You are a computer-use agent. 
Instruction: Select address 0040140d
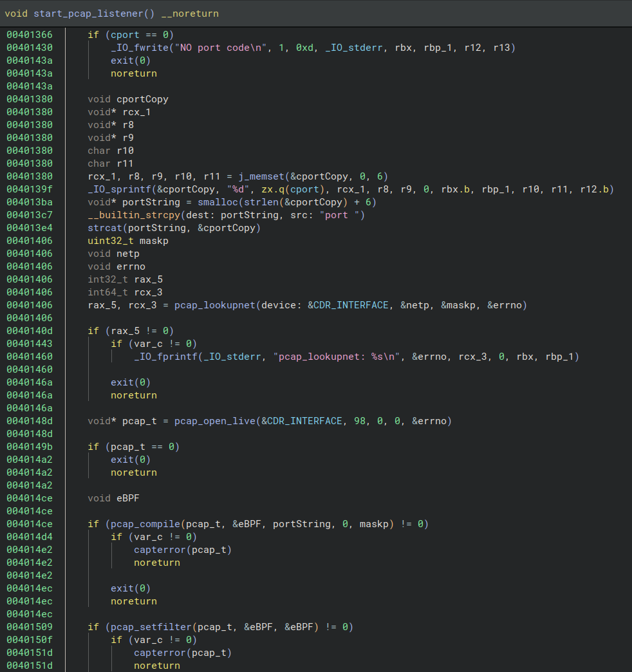coord(30,330)
